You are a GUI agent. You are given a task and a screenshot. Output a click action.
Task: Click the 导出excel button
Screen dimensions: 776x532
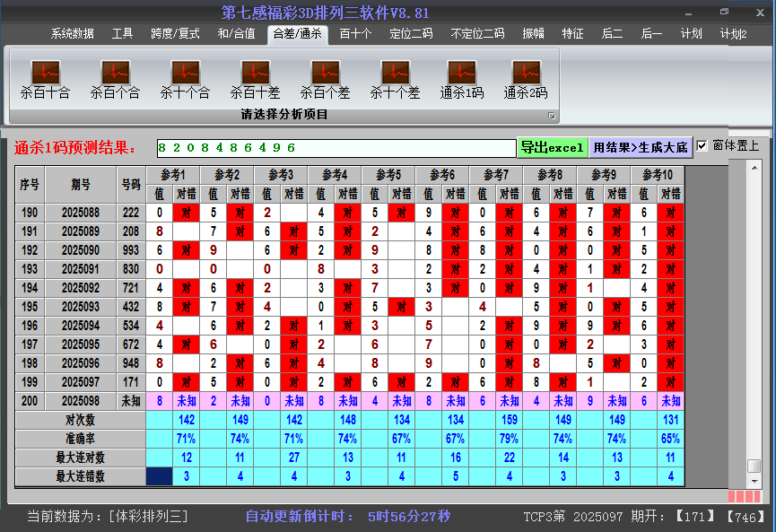pyautogui.click(x=553, y=147)
